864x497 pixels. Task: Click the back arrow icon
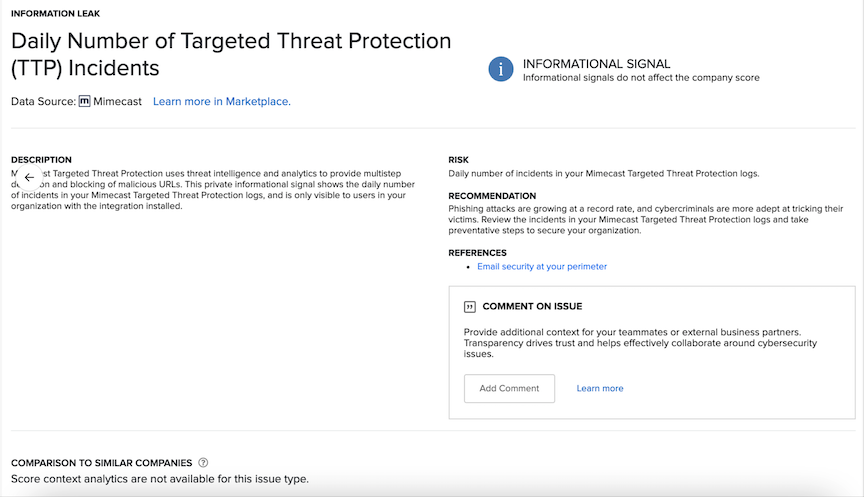[x=29, y=178]
